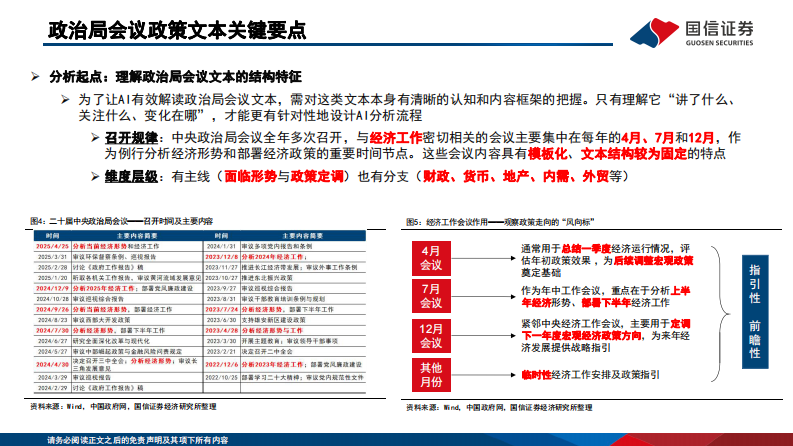Click the table date cell 2025/4/25
The image size is (793, 446).
[x=52, y=246]
